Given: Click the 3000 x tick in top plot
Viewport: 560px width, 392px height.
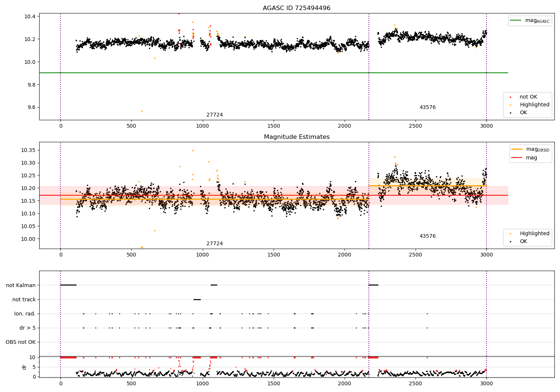Looking at the screenshot, I should pyautogui.click(x=486, y=126).
